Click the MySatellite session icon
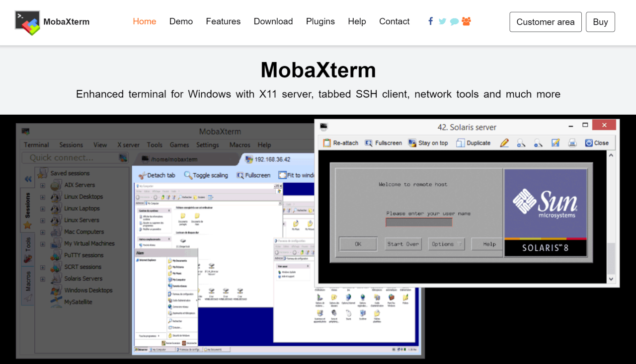Screen dimensions: 636x364 point(56,302)
